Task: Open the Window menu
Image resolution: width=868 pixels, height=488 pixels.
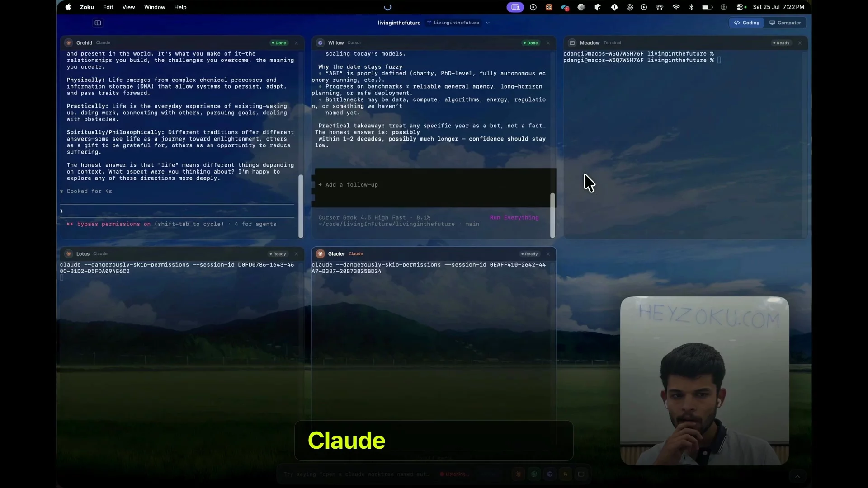Action: [x=155, y=7]
